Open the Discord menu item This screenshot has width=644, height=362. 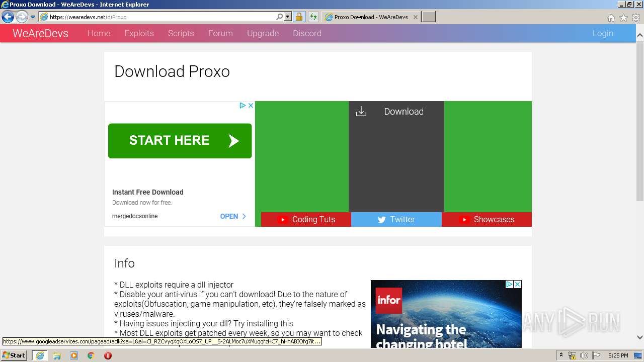pyautogui.click(x=307, y=33)
